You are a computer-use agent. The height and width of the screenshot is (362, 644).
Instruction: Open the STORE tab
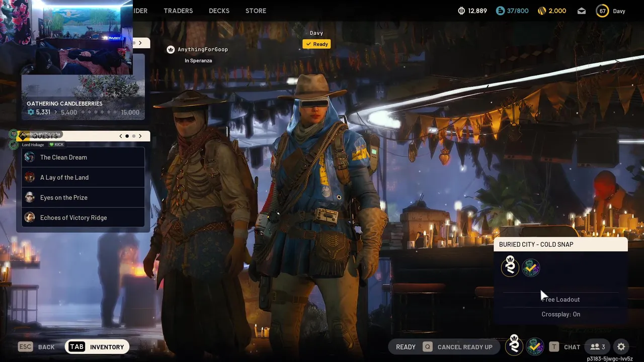tap(256, 11)
